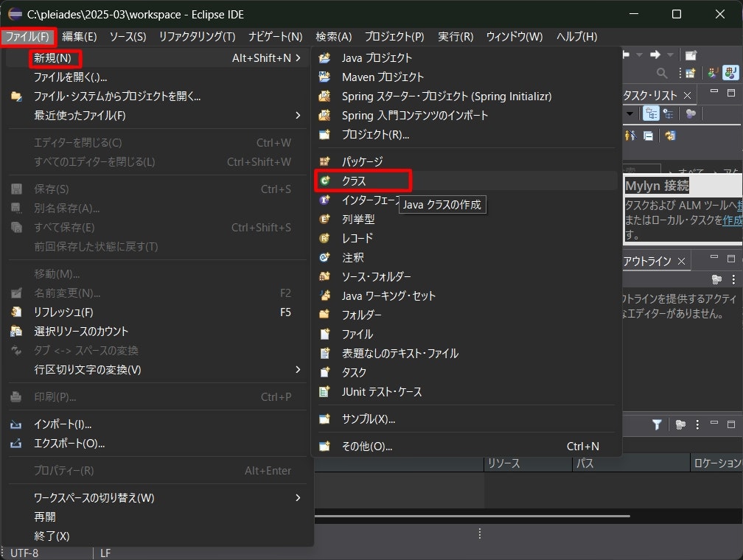
Task: Open the ヘルプ(H) menu
Action: (576, 37)
